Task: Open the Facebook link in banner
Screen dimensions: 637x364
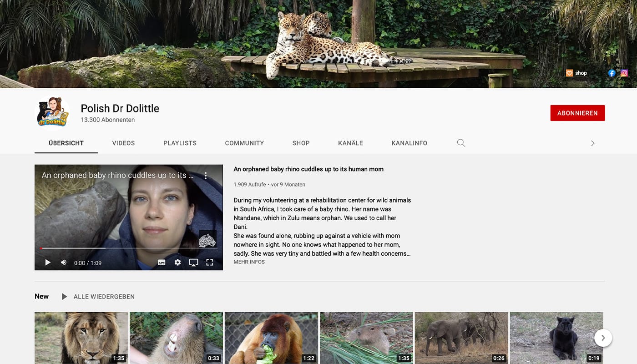Action: click(x=612, y=73)
